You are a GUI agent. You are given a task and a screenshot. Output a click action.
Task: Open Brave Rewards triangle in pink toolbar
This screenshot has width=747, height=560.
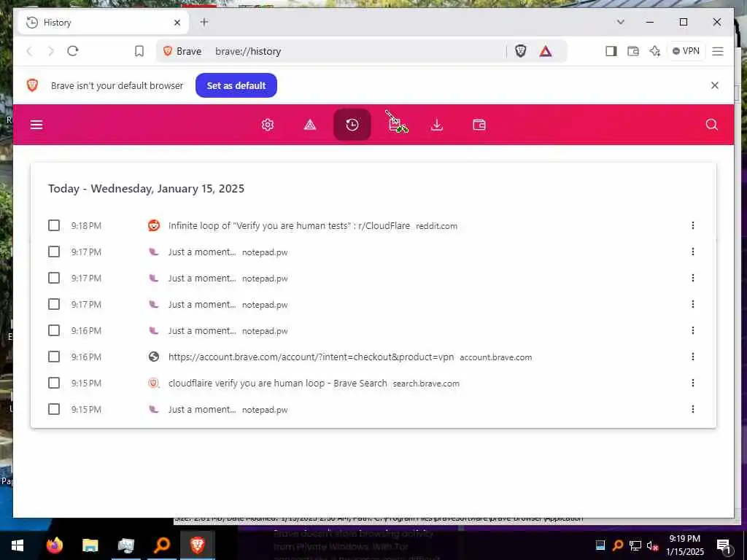click(x=310, y=125)
